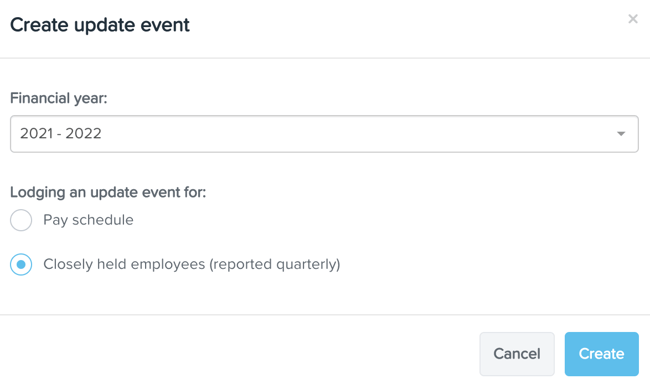Click the Financial year: field label
The width and height of the screenshot is (650, 384).
pyautogui.click(x=58, y=98)
